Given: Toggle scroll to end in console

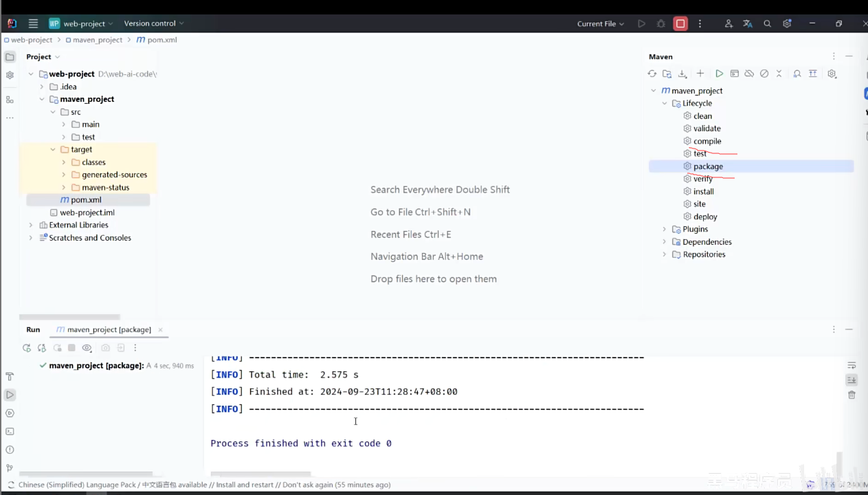Looking at the screenshot, I should point(852,380).
